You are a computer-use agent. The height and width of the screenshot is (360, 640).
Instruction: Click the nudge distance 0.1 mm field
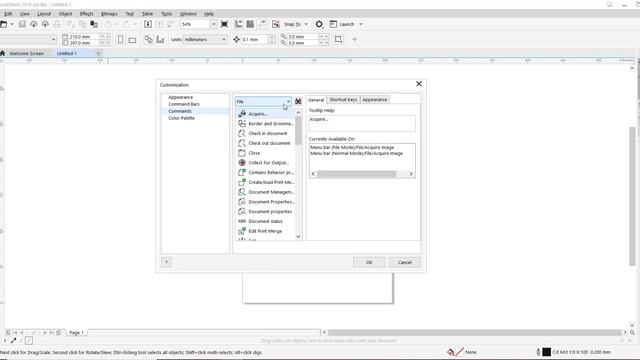pyautogui.click(x=255, y=40)
